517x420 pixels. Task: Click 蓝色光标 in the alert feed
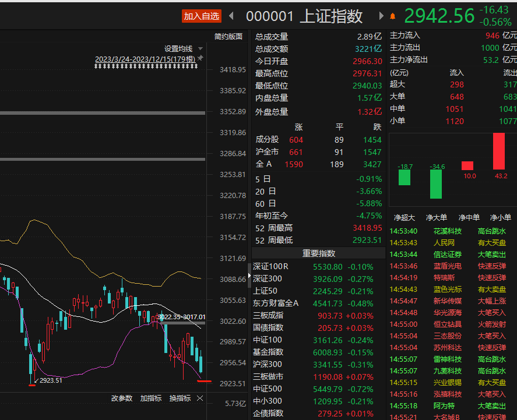[x=448, y=290]
